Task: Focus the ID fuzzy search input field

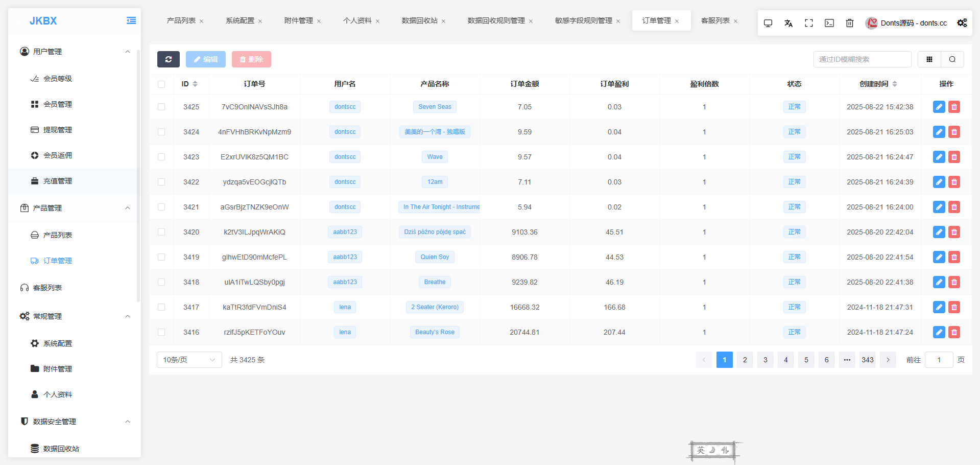Action: (862, 59)
